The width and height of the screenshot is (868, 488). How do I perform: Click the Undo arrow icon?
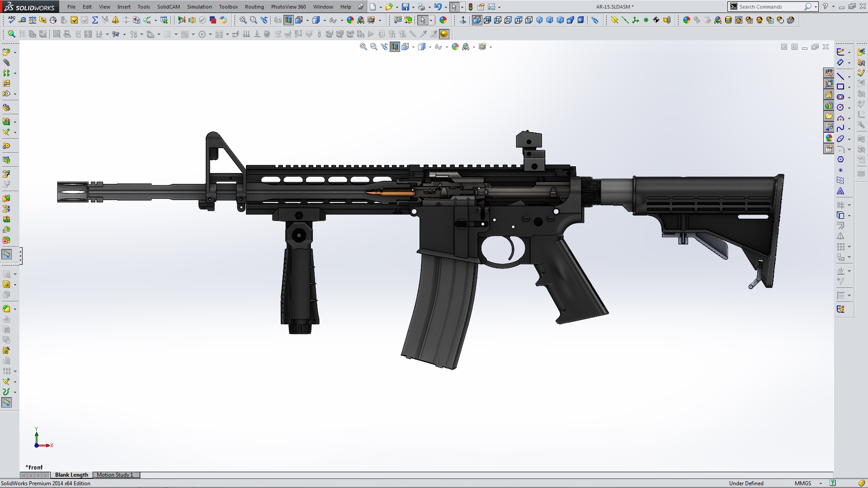tap(437, 7)
